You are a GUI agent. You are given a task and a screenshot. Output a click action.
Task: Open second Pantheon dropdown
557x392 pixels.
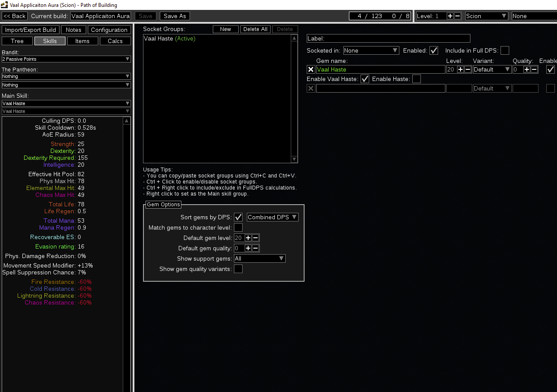coord(66,85)
